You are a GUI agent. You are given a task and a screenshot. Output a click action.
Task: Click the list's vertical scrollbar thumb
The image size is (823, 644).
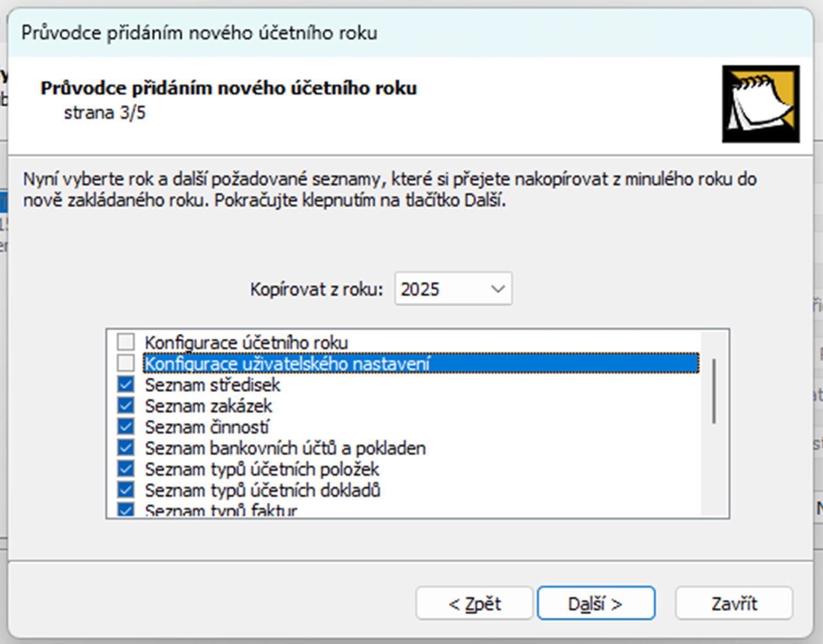pos(714,391)
